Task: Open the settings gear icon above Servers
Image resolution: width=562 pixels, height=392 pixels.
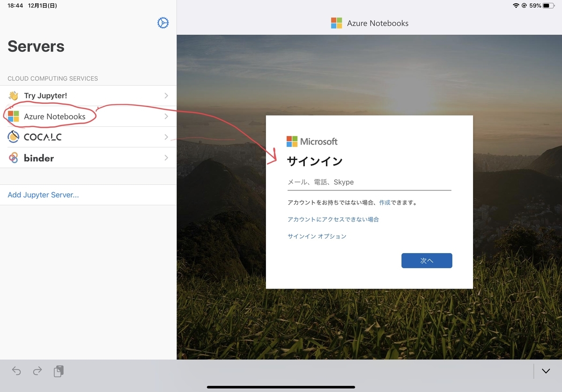Action: coord(163,23)
